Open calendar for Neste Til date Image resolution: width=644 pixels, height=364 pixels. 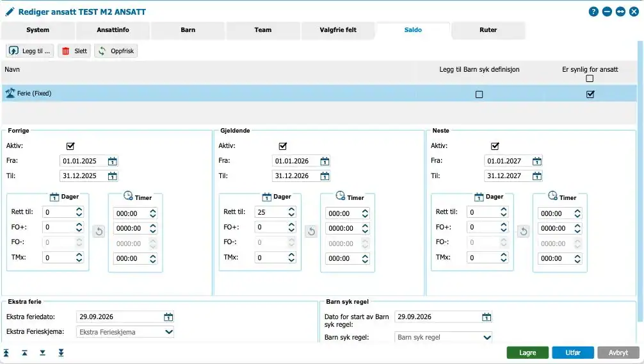click(x=537, y=176)
